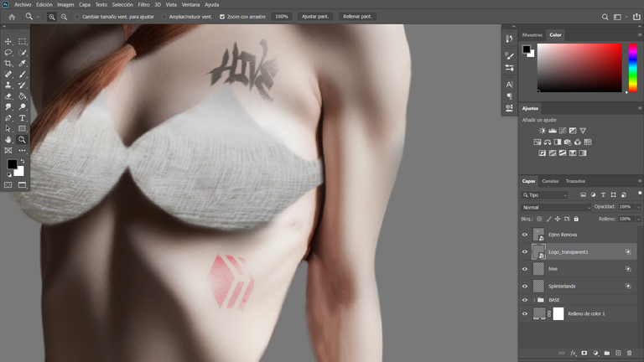Open the search magnifier at top right

[605, 17]
